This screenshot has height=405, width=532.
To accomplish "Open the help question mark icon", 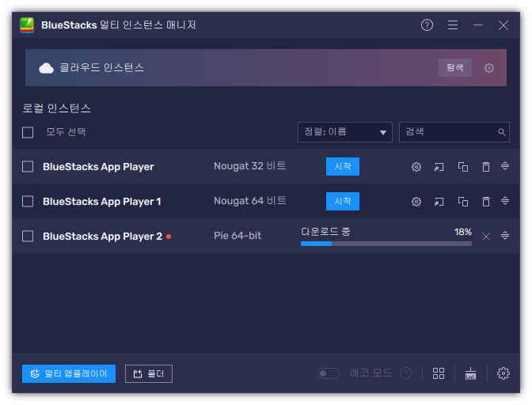I will coord(427,25).
